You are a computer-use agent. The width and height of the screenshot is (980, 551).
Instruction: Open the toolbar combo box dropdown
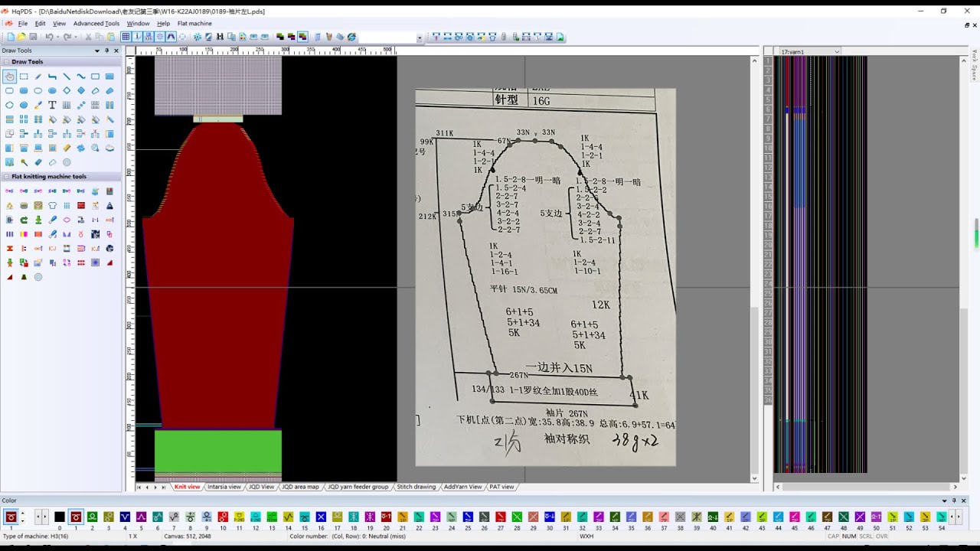click(420, 37)
